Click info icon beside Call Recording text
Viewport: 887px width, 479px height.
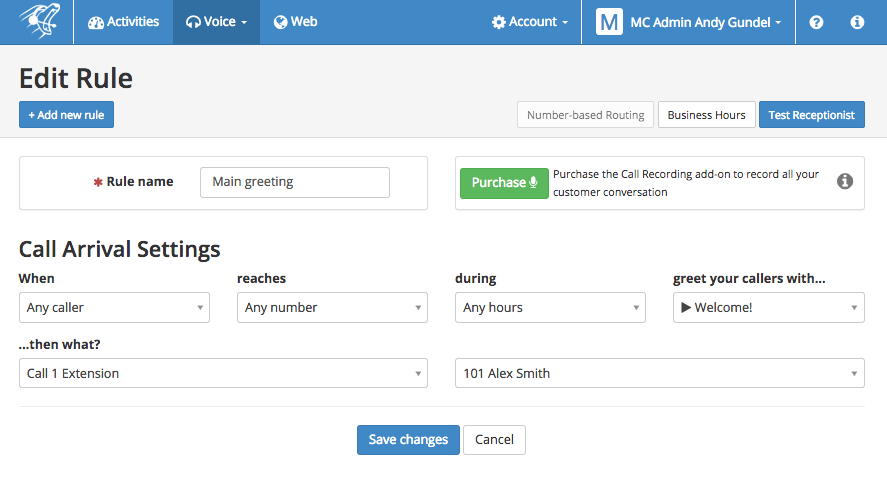pyautogui.click(x=845, y=182)
